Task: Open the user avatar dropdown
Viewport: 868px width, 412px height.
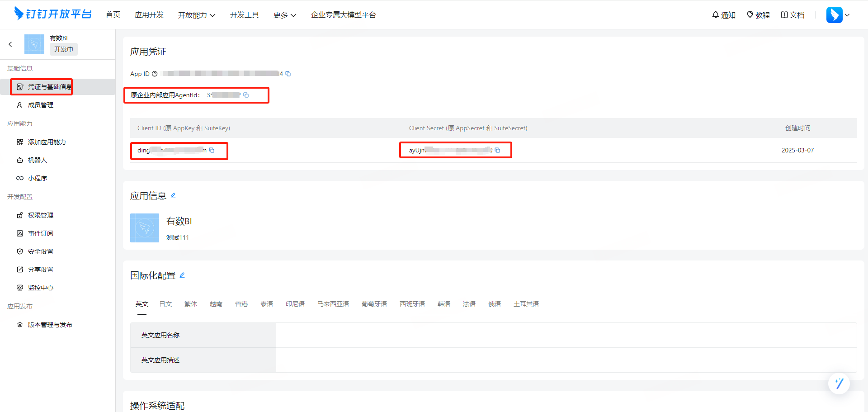Action: [838, 15]
